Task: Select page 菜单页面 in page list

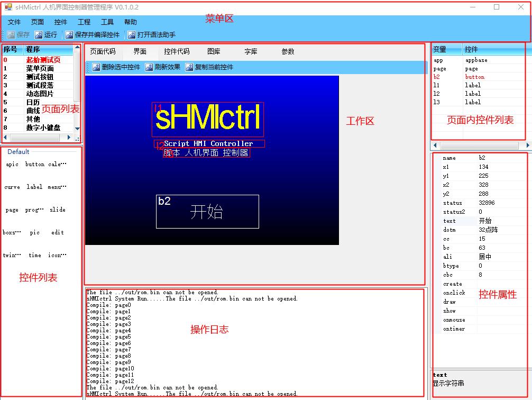Action: 40,68
